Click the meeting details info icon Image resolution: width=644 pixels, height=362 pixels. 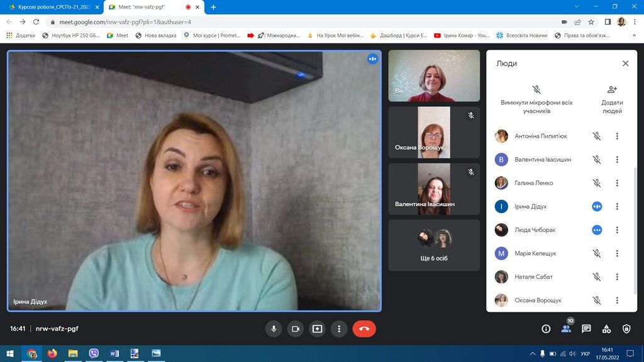pos(546,329)
